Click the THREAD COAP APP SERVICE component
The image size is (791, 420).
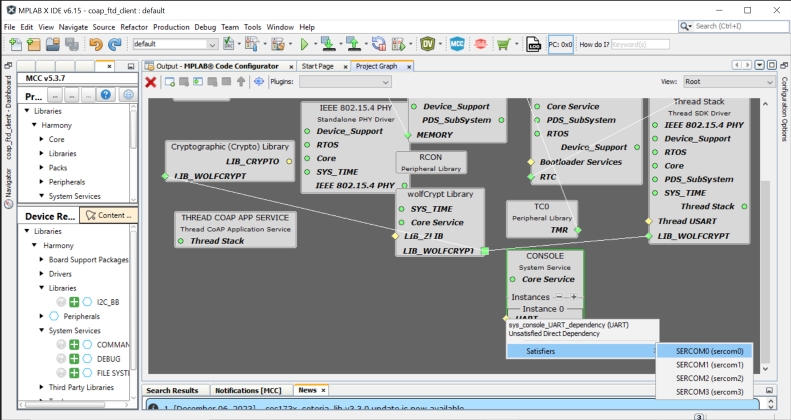(x=235, y=229)
